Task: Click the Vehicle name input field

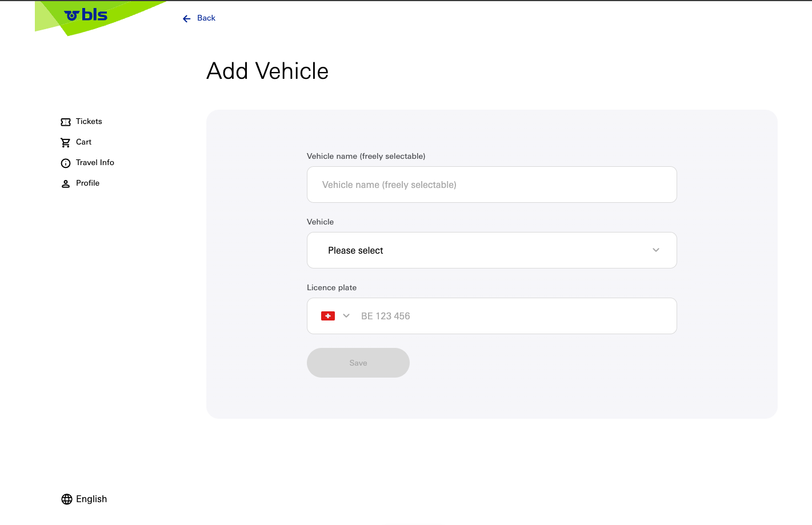Action: [x=491, y=185]
